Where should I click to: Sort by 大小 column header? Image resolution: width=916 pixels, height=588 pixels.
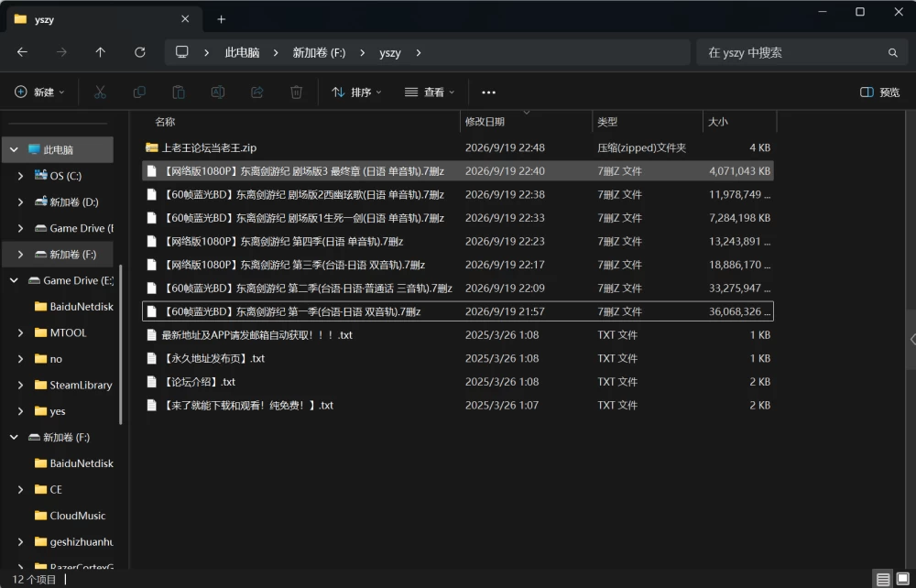point(739,122)
